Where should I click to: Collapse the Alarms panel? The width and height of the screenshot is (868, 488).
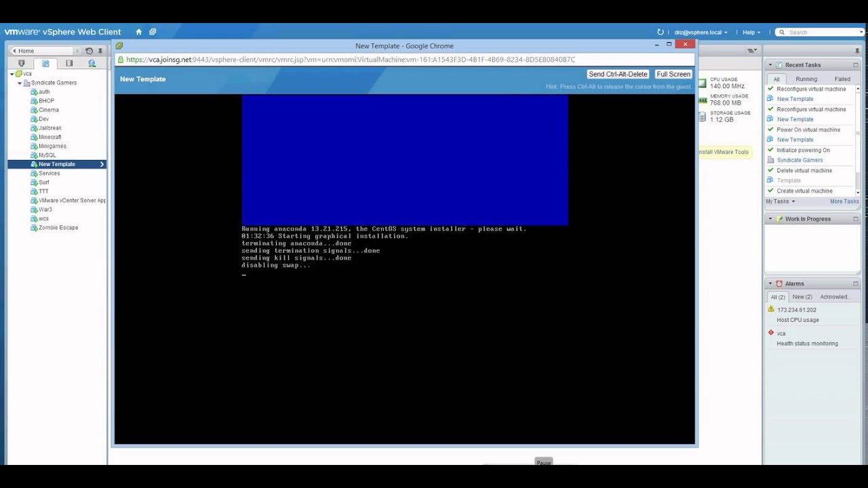pyautogui.click(x=770, y=283)
